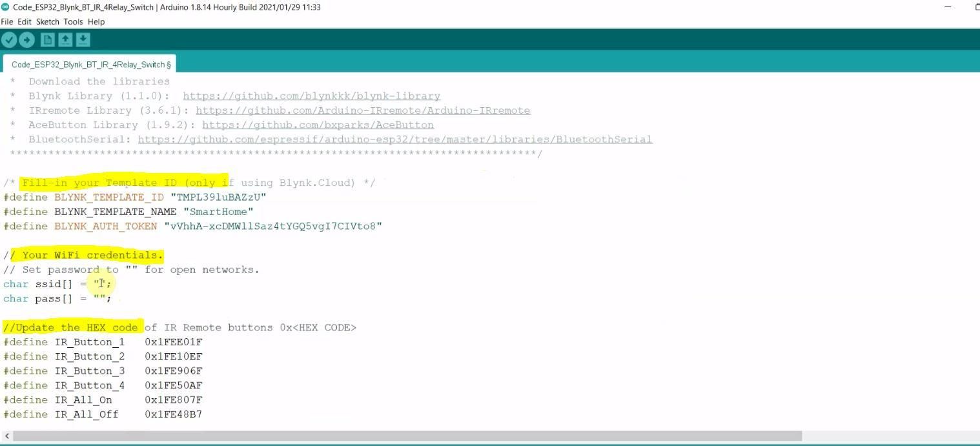Open the Edit menu
Image resolution: width=980 pixels, height=446 pixels.
25,21
